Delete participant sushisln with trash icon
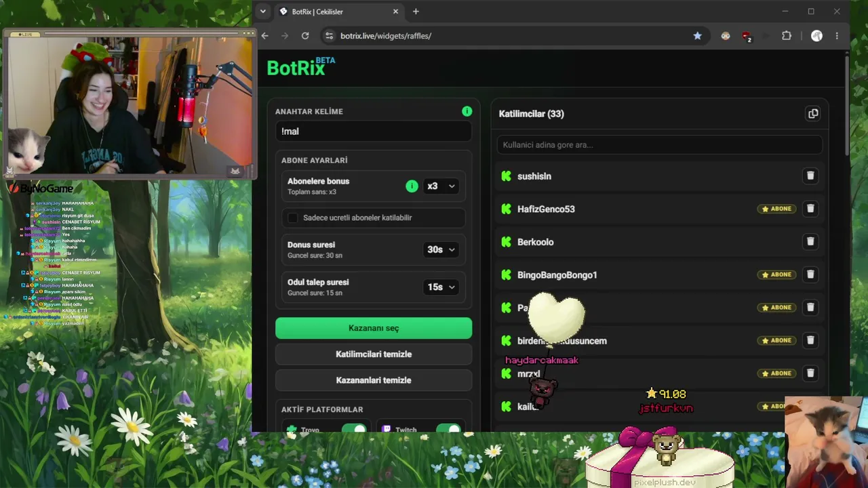This screenshot has height=488, width=868. point(810,176)
